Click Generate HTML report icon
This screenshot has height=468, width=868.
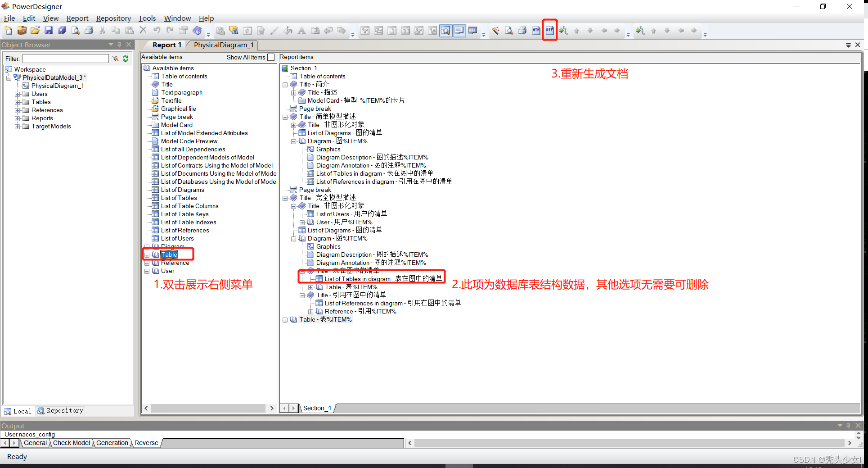[x=536, y=31]
